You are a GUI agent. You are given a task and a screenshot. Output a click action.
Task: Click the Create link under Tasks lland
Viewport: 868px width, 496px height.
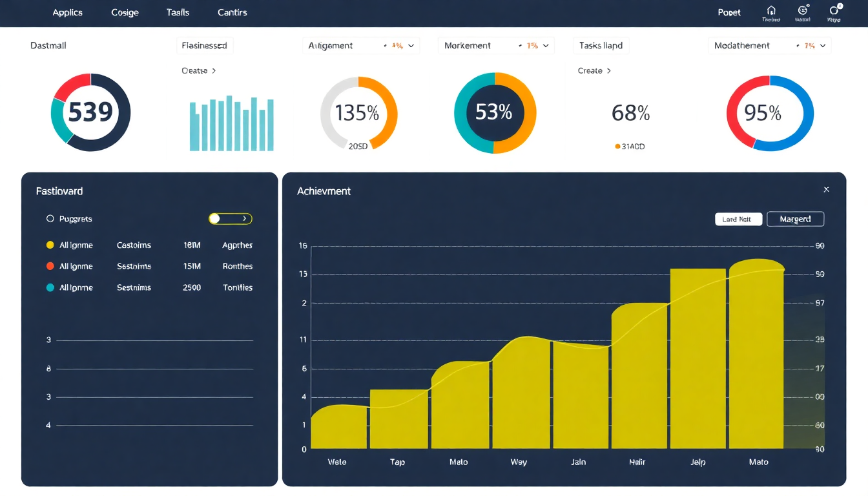coord(594,71)
